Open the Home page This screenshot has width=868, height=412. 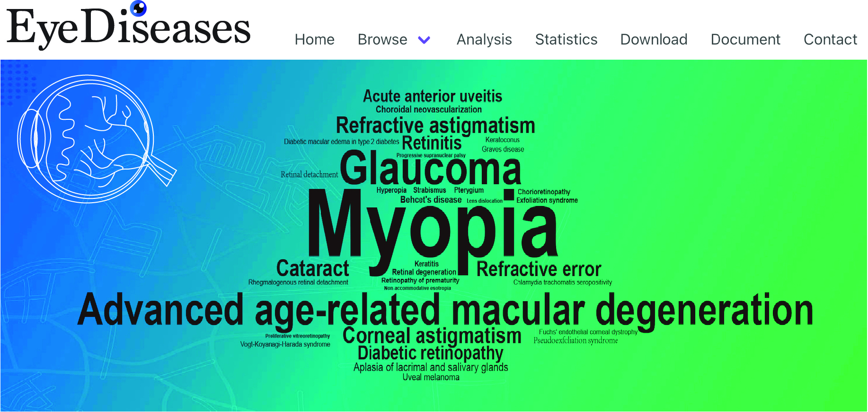pyautogui.click(x=314, y=39)
